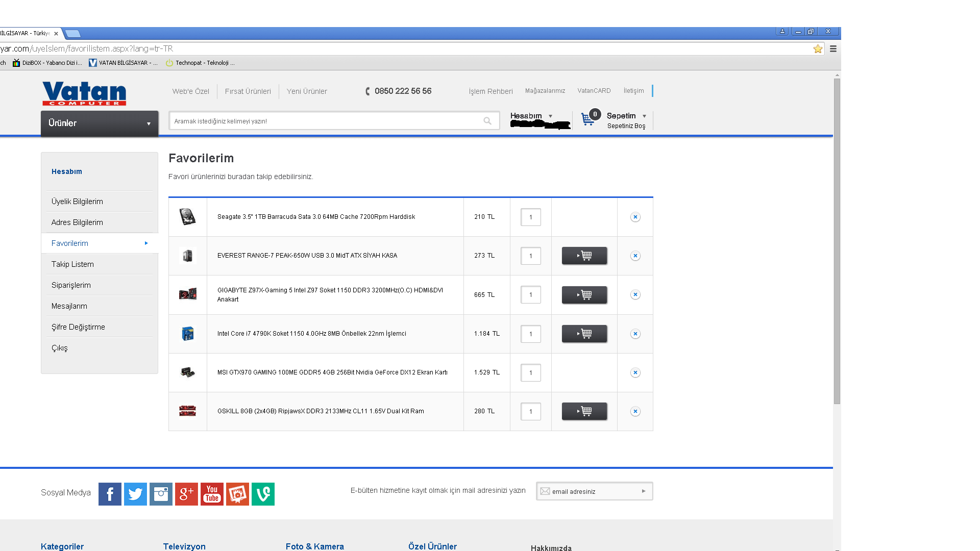The image size is (980, 551).
Task: Open the YouTube social media icon
Action: 212,494
